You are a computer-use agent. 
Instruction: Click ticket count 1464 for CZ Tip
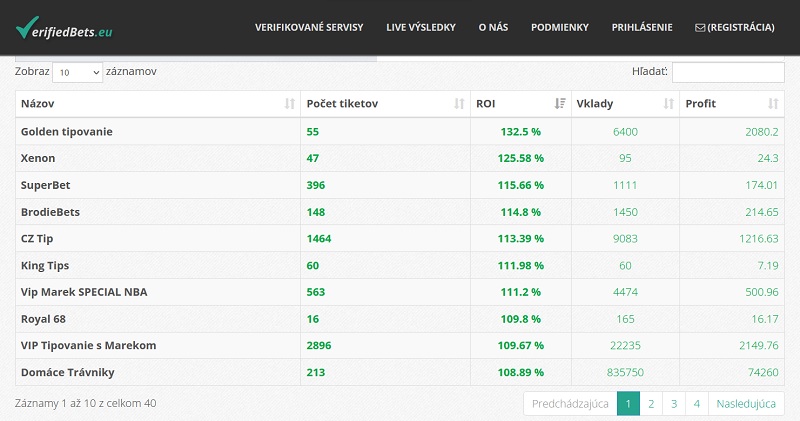(319, 239)
